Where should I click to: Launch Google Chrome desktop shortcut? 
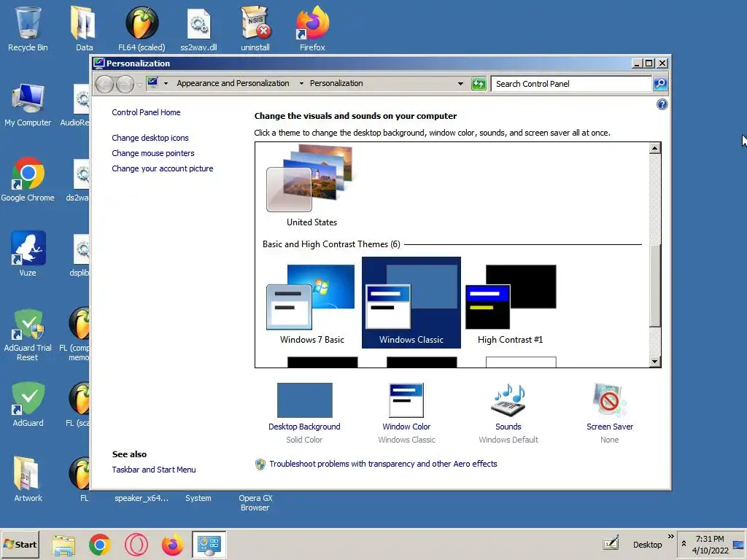(x=28, y=179)
